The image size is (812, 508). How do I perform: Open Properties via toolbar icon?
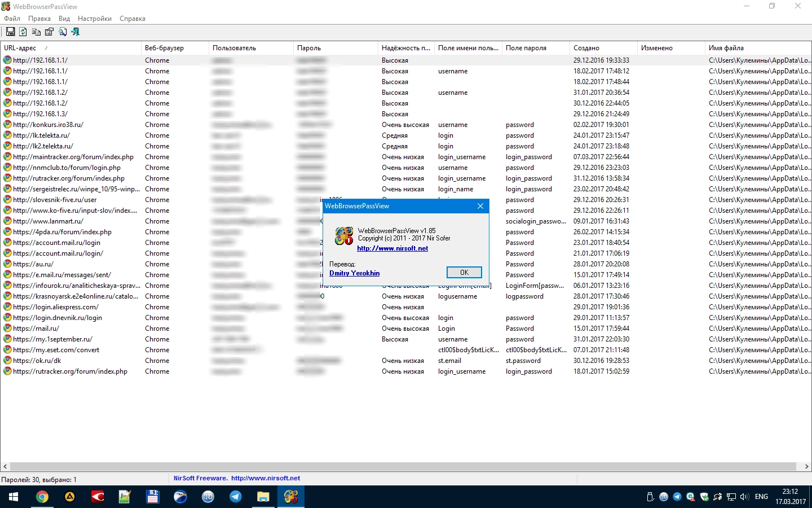click(49, 32)
